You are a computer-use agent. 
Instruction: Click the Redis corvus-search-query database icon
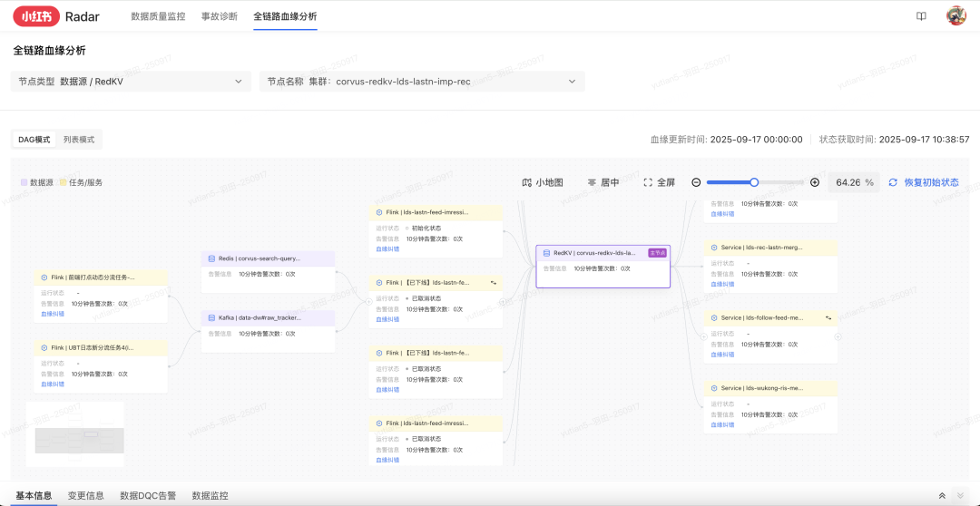[x=211, y=258]
